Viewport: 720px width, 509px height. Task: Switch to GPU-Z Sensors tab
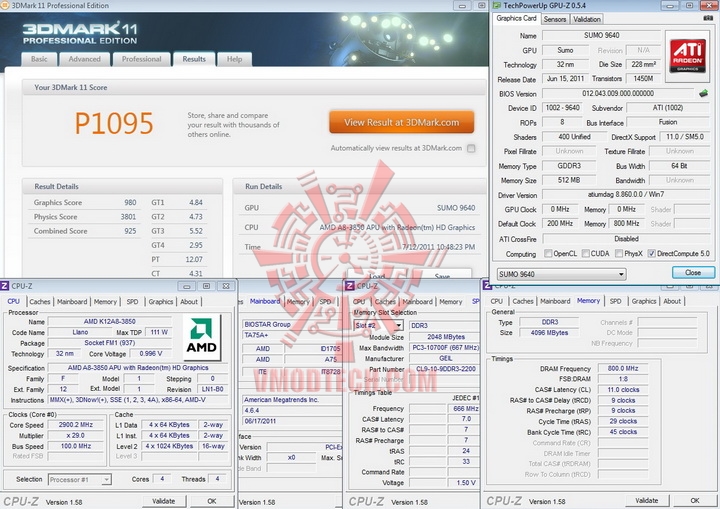(x=555, y=19)
